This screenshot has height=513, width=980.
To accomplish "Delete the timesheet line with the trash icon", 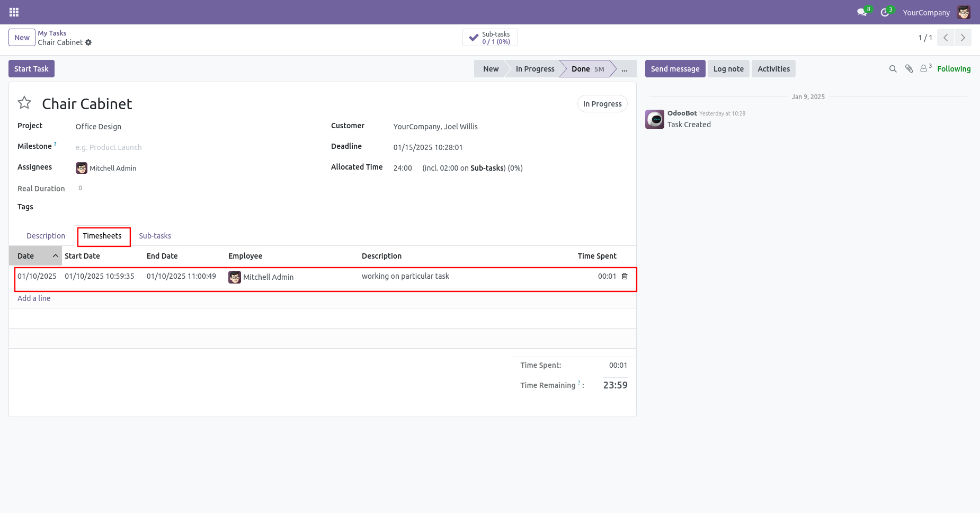I will coord(625,276).
